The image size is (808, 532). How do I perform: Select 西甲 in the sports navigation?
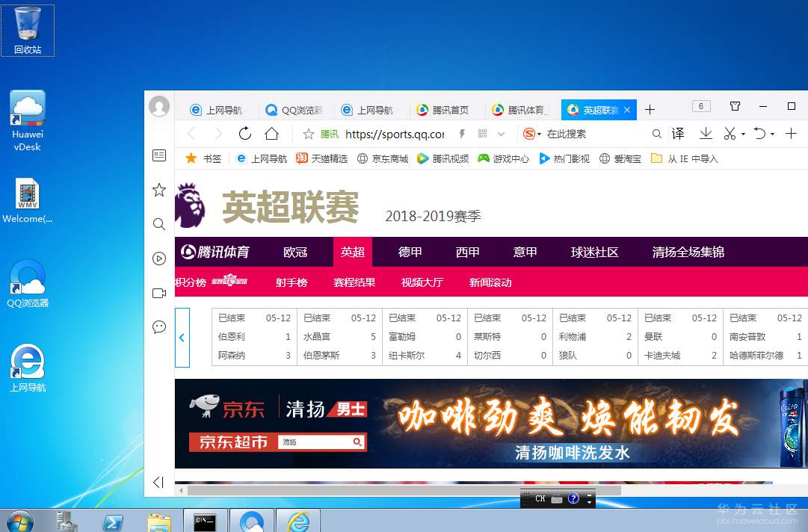[467, 252]
